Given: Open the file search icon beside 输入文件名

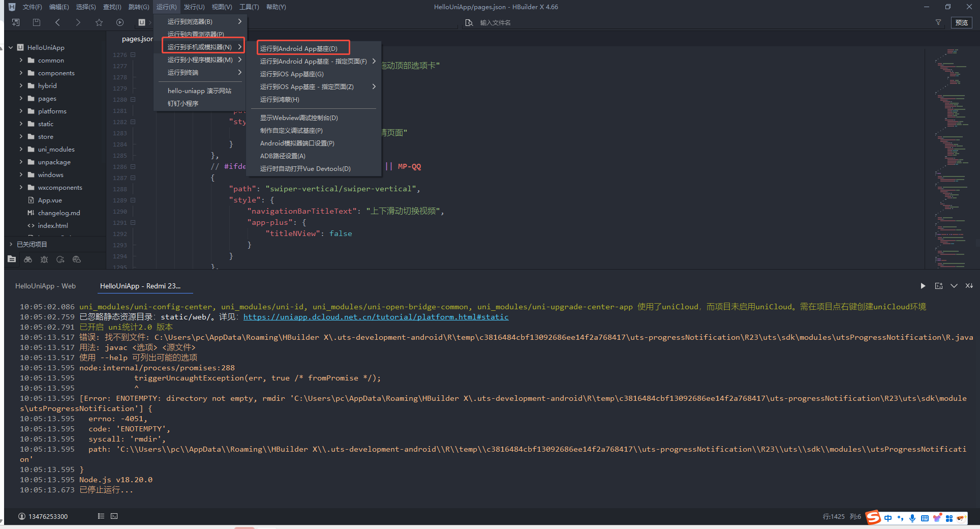Looking at the screenshot, I should [x=469, y=23].
